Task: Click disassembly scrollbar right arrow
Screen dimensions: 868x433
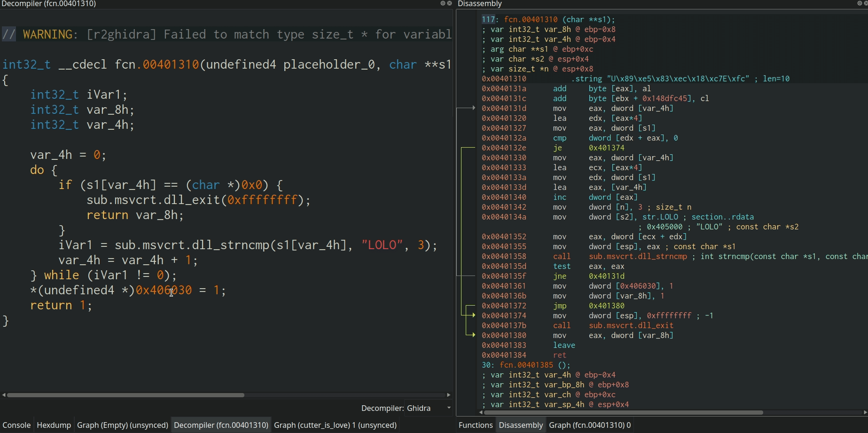Action: (865, 412)
